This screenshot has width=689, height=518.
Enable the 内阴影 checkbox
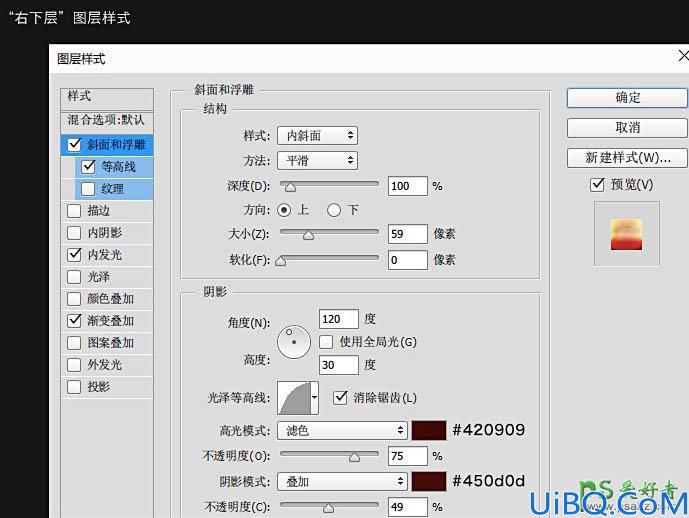(x=74, y=233)
